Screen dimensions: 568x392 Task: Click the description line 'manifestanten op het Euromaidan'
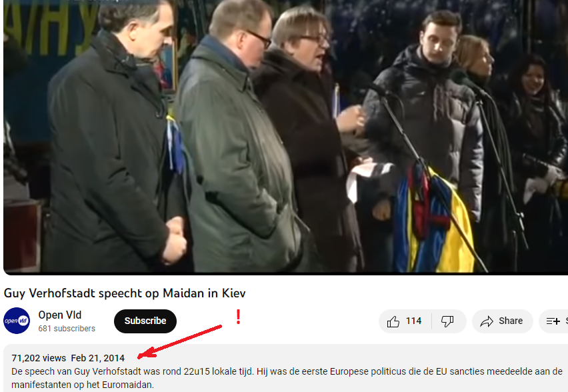pyautogui.click(x=83, y=385)
